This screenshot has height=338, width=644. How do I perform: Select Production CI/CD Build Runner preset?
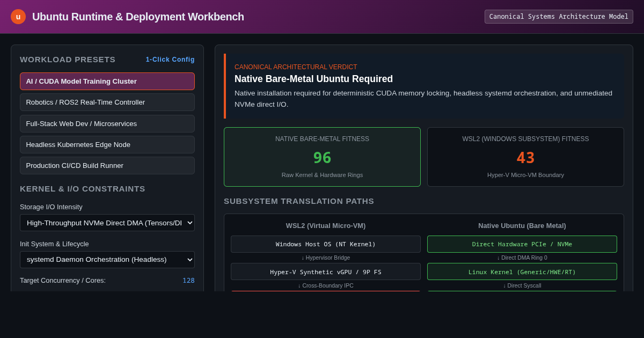pos(107,165)
